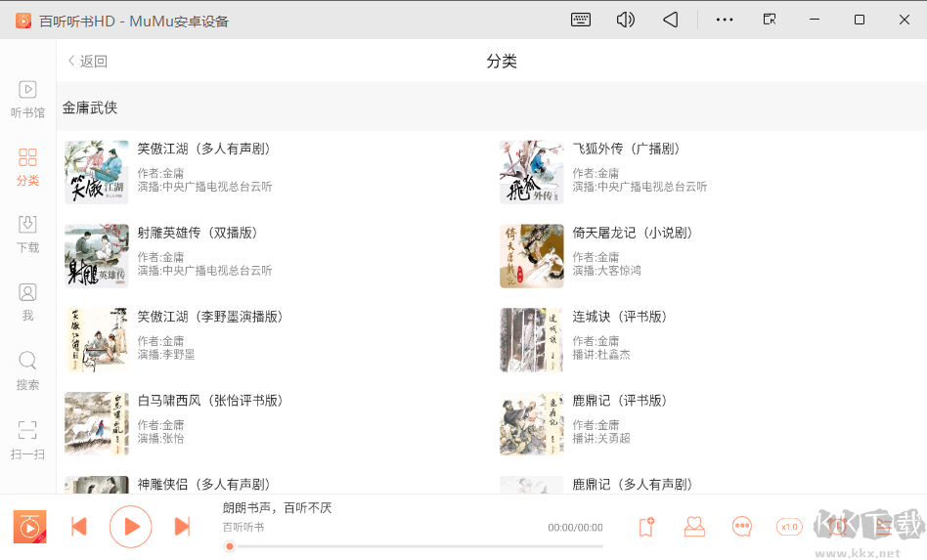This screenshot has height=560, width=927.
Task: Open the 听书馆 library sidebar icon
Action: 27,99
